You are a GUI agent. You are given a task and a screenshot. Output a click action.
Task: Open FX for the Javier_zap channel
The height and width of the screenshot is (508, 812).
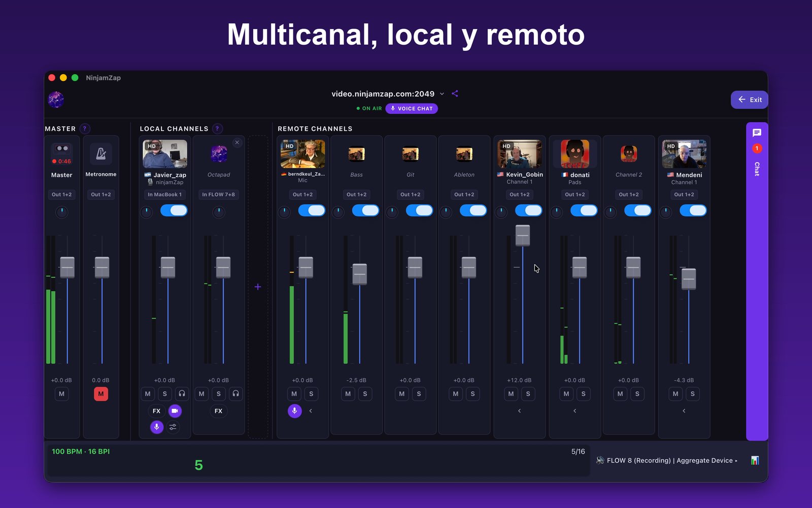[156, 411]
